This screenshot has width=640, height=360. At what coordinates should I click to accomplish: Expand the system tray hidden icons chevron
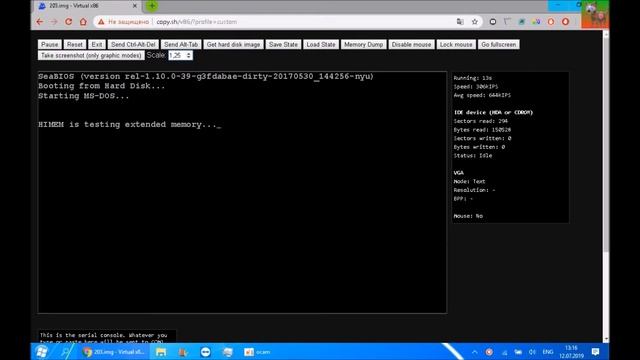click(475, 352)
